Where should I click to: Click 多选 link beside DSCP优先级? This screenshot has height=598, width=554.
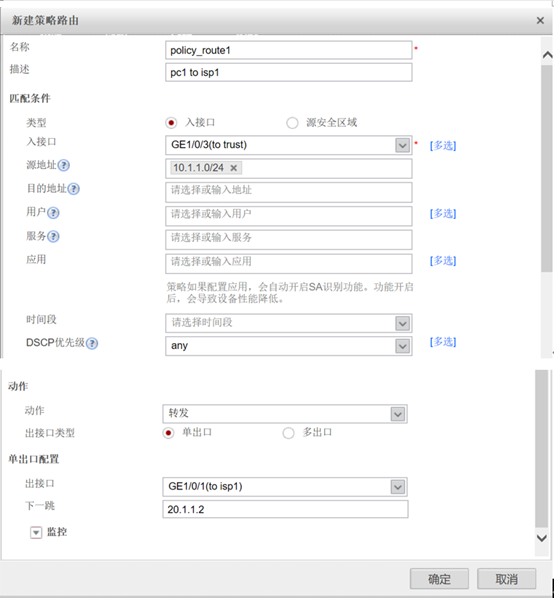443,342
